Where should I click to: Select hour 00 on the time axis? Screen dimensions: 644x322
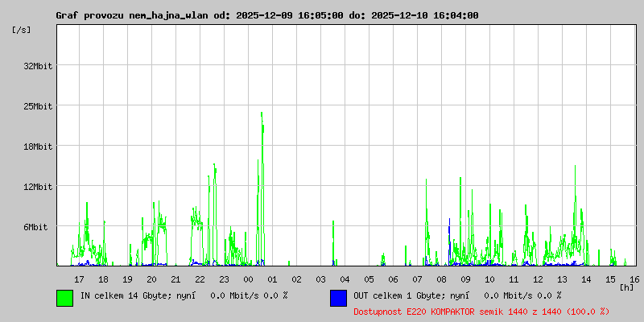(248, 279)
